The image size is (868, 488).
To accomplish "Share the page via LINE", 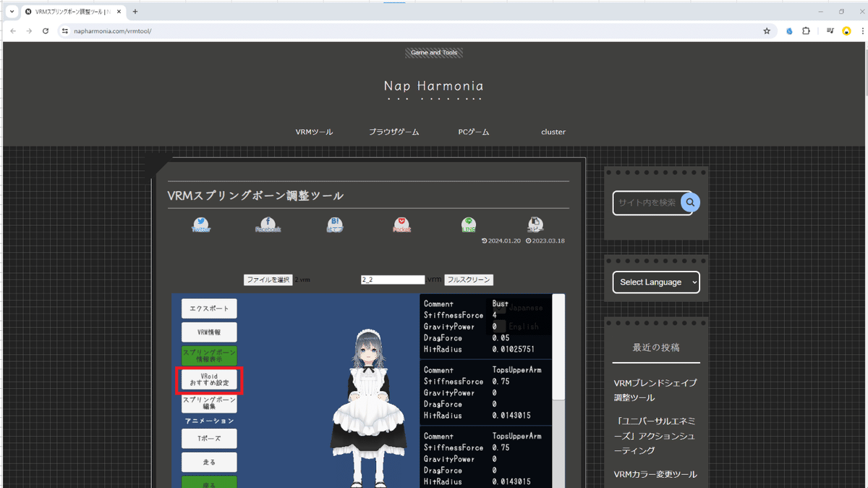I will (469, 225).
